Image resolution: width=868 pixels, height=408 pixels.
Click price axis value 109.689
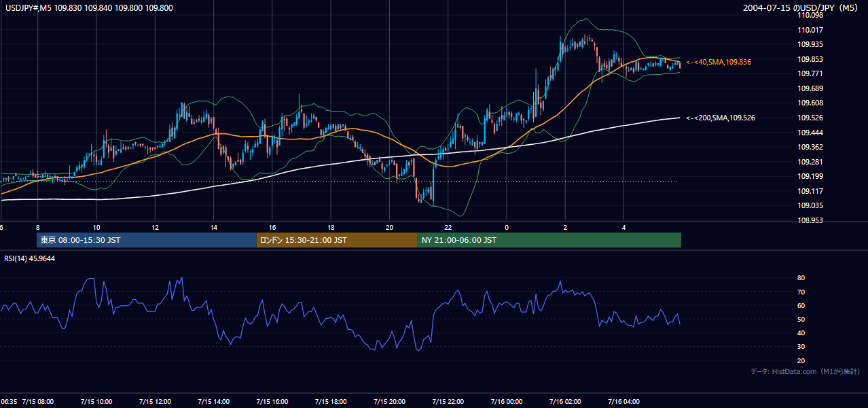point(810,88)
